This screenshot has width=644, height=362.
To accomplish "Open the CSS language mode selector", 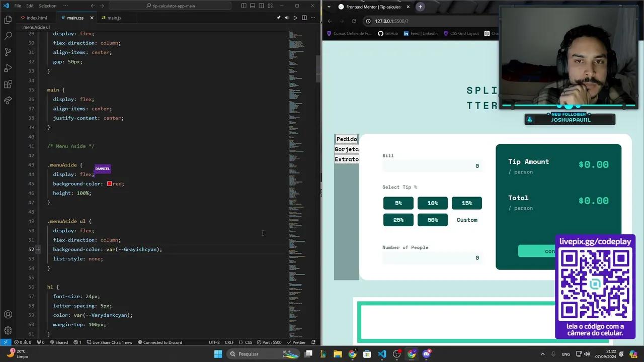I will [x=248, y=342].
